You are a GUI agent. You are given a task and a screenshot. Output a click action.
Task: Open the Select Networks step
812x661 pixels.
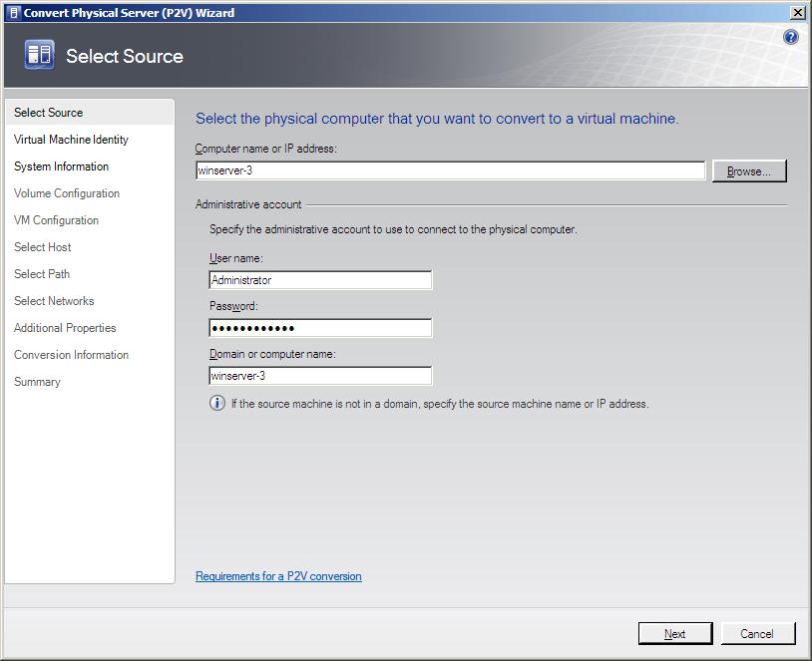point(54,301)
